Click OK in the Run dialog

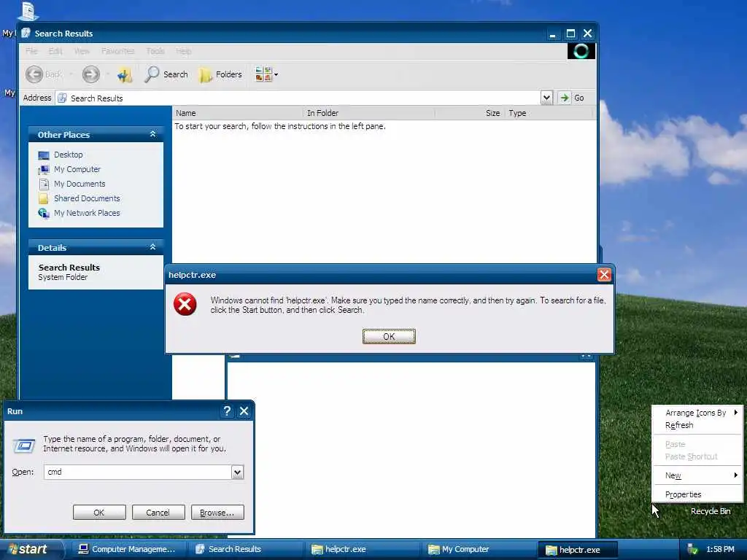click(99, 513)
